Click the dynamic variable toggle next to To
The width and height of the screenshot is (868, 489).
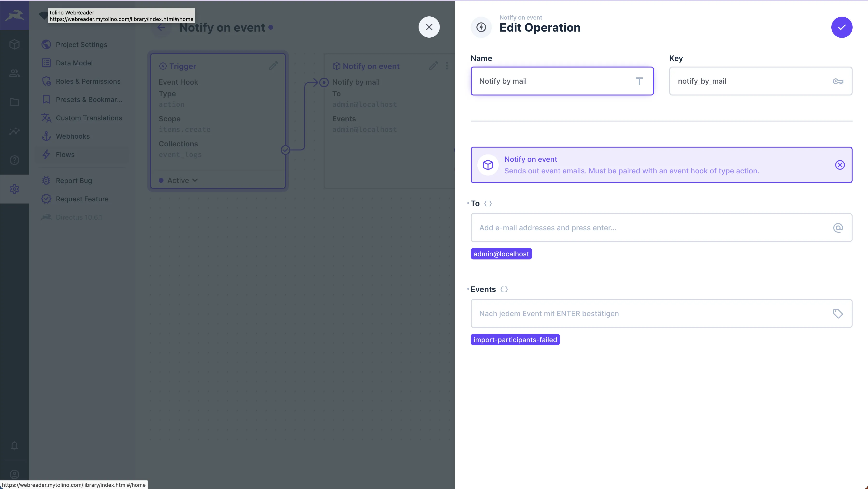[x=488, y=203]
